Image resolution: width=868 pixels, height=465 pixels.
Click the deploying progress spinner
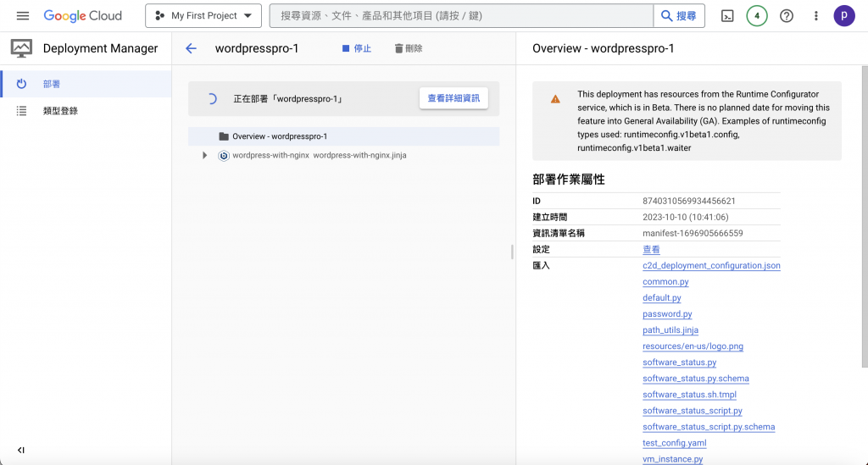(211, 100)
